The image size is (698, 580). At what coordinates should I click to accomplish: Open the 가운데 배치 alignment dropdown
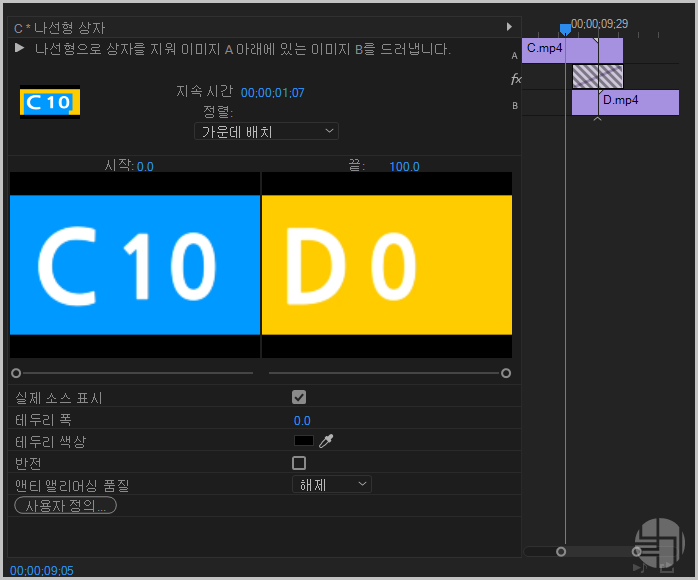pyautogui.click(x=266, y=131)
